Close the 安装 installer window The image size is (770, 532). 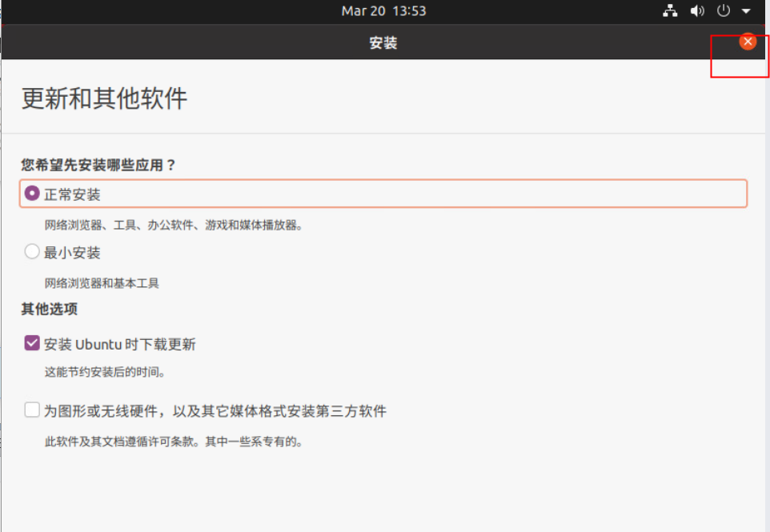click(748, 42)
